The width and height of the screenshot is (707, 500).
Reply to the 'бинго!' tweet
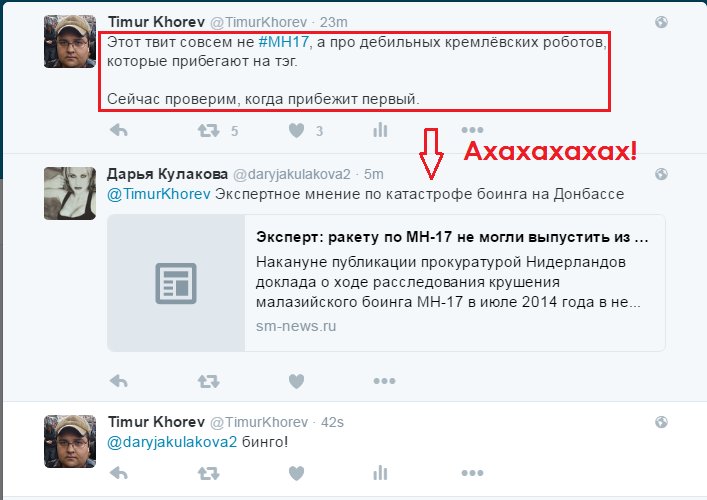tap(119, 473)
